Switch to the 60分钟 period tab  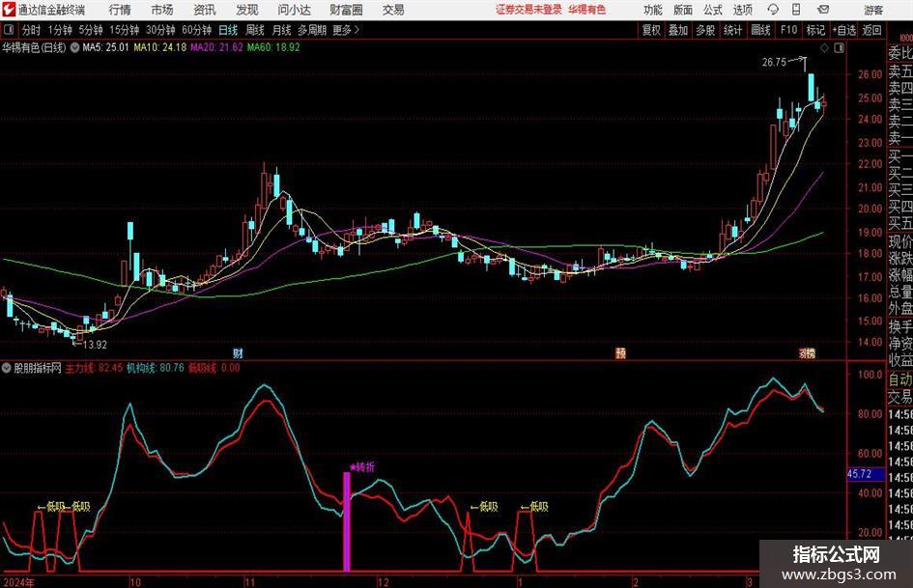tap(197, 30)
